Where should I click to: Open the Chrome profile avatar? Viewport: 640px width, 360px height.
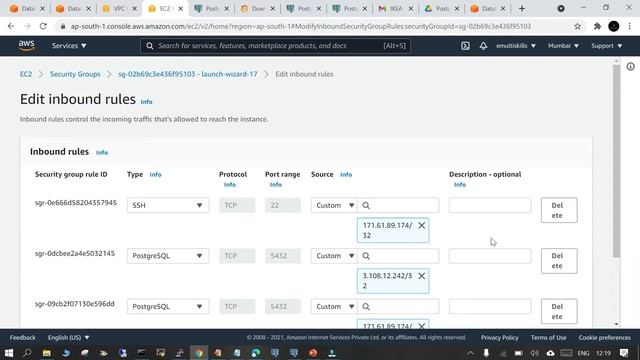(x=613, y=26)
